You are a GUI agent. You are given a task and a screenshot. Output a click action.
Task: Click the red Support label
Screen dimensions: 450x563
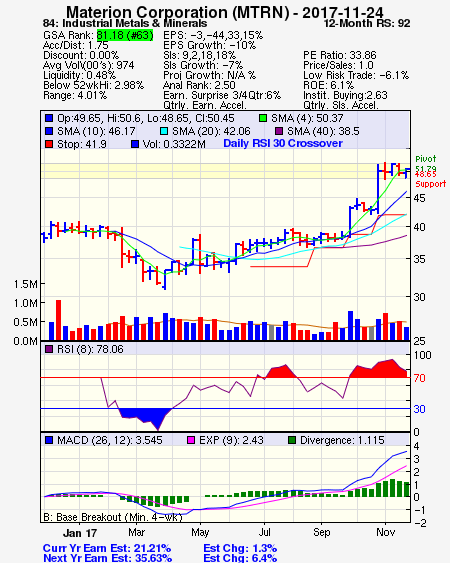(x=430, y=184)
